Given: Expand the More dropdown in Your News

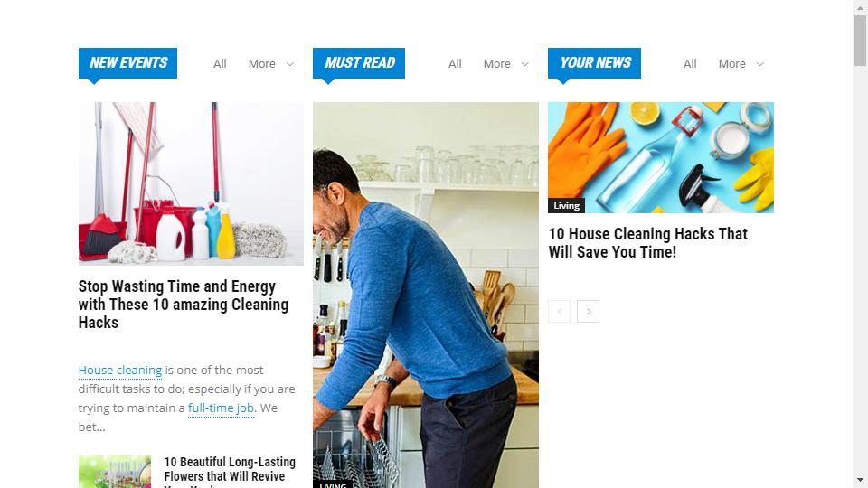Looking at the screenshot, I should pos(741,63).
